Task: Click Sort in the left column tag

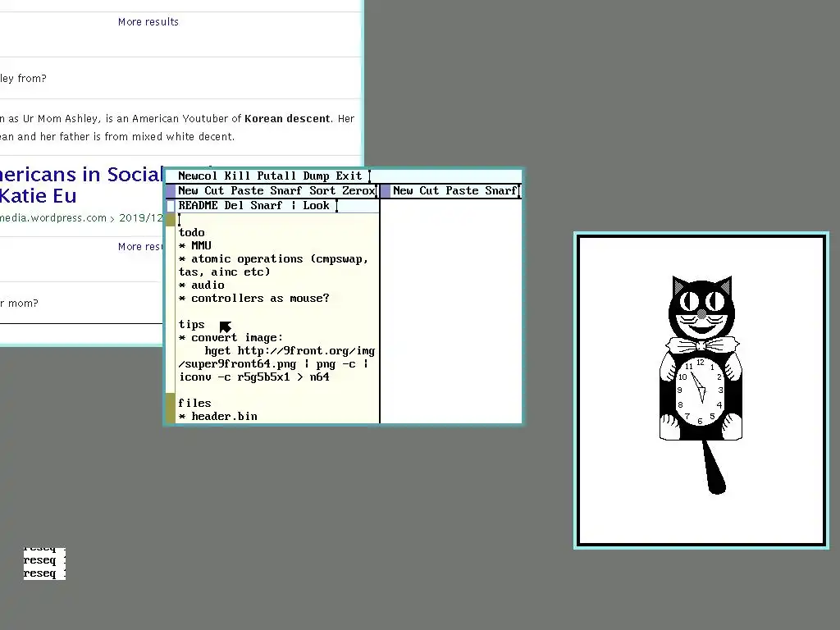Action: pyautogui.click(x=322, y=190)
